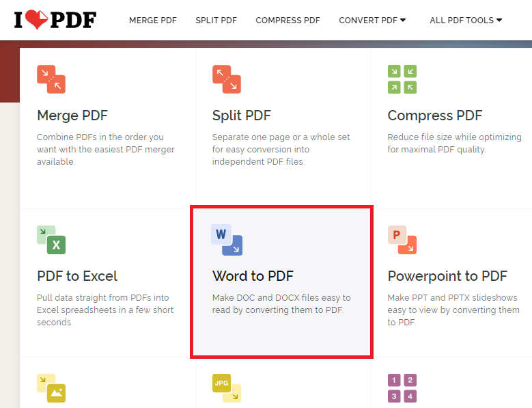Click the Merge PDF tool icon
The height and width of the screenshot is (408, 532).
pos(51,79)
